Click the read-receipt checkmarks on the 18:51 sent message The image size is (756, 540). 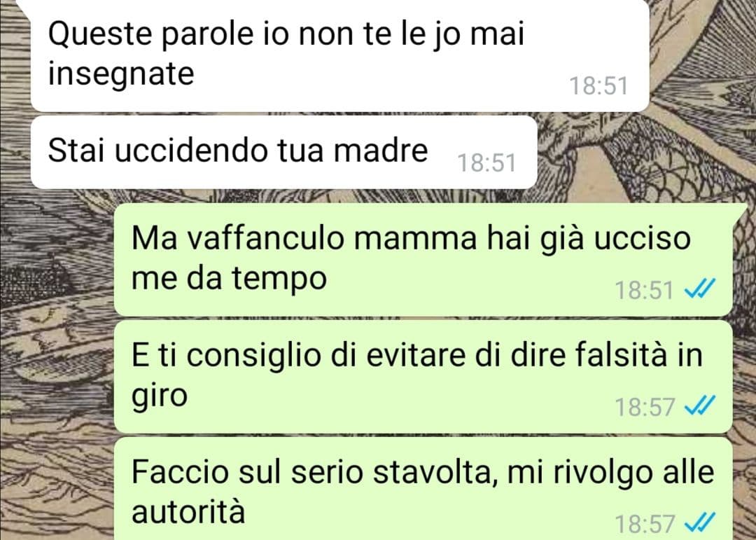click(x=700, y=289)
